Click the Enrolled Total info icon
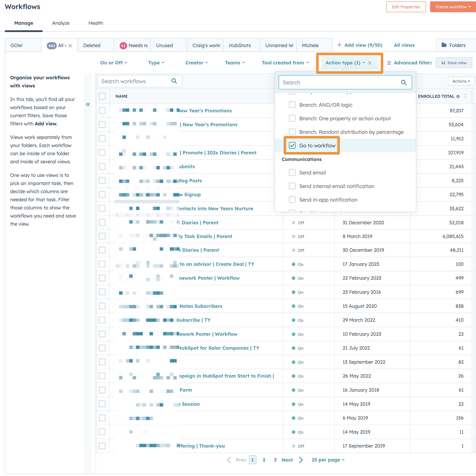Screen dimensions: 476x476 pyautogui.click(x=458, y=96)
